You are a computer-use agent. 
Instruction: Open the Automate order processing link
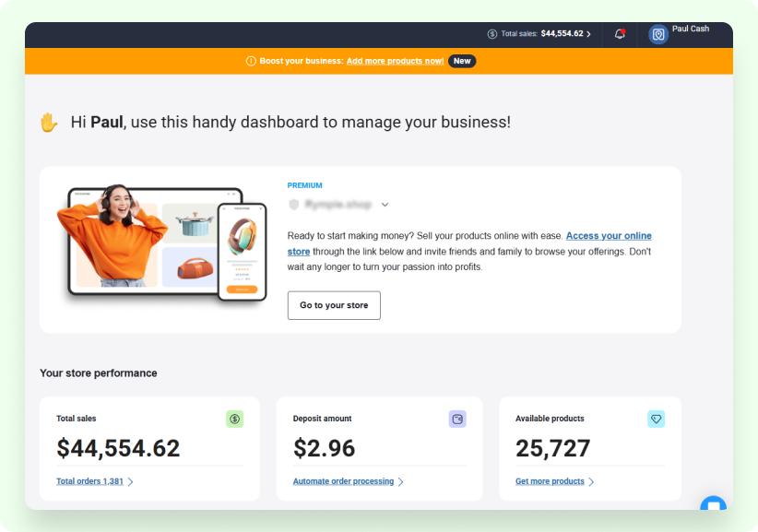[343, 481]
